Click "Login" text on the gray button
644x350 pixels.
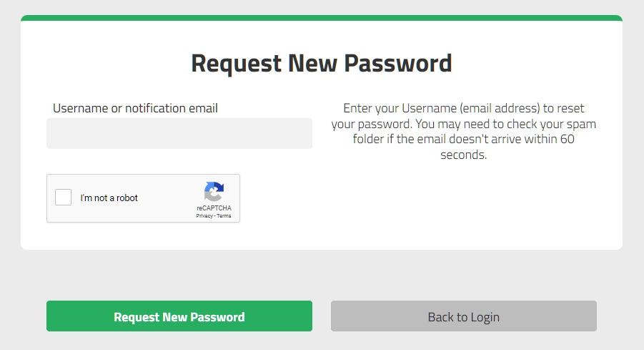point(485,317)
